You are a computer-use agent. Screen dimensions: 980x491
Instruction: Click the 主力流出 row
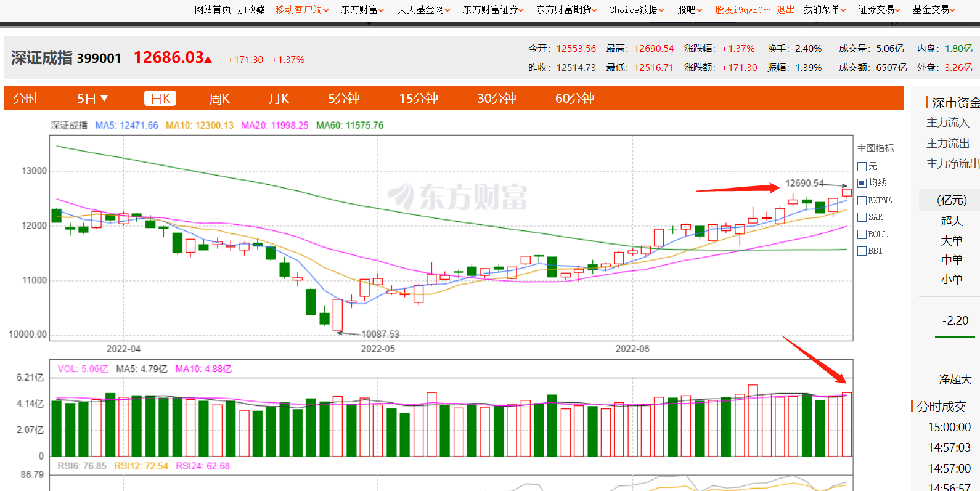[x=948, y=143]
